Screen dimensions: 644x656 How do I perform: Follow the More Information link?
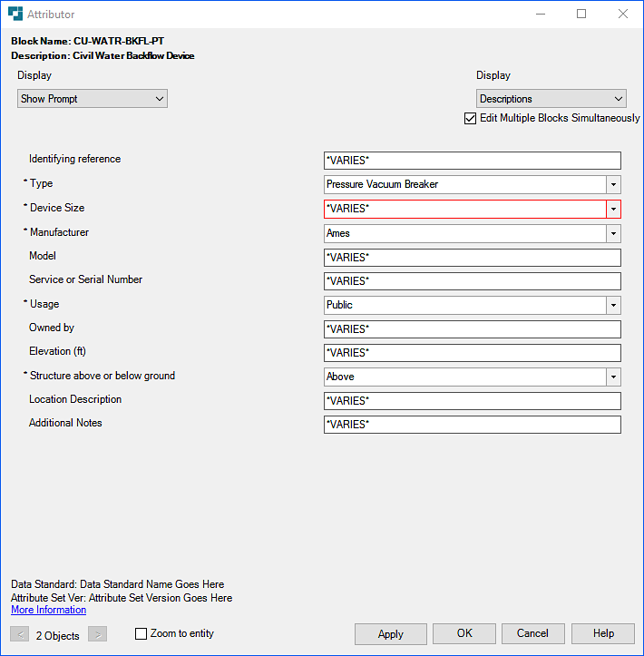(48, 611)
